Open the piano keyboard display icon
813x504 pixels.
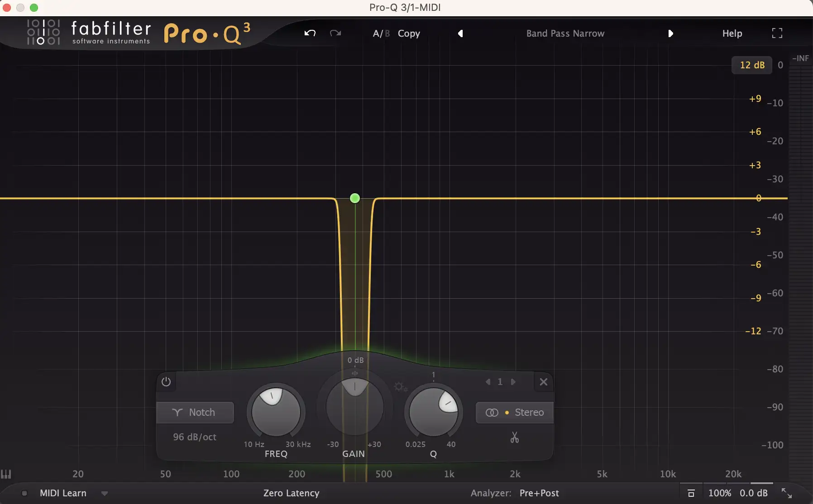click(6, 474)
